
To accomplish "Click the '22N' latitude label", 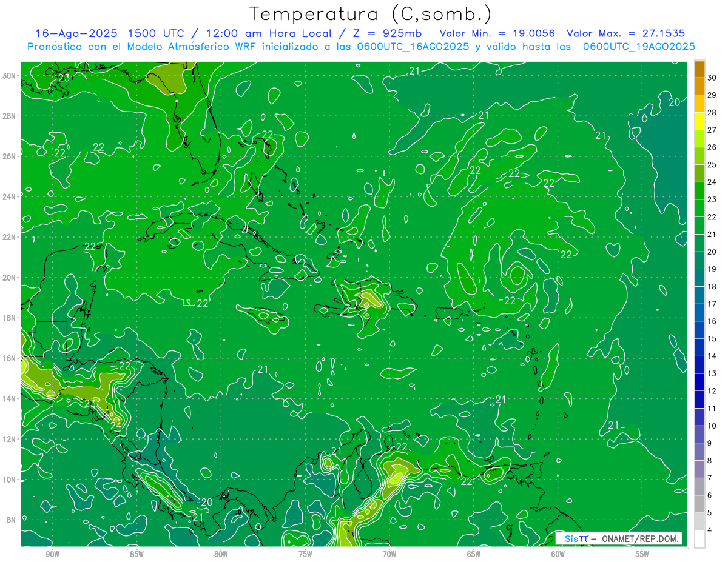I will tap(10, 237).
